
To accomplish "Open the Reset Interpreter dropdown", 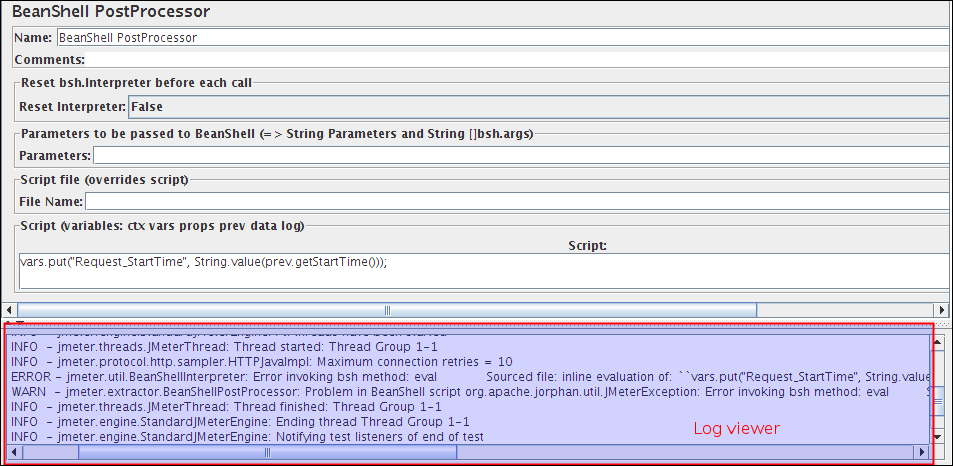I will [538, 106].
